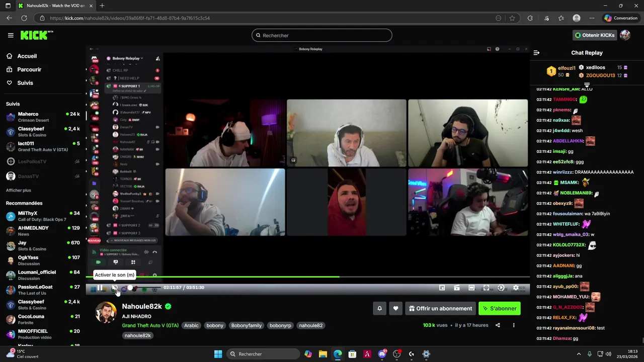Pause the video playback
The image size is (644, 362).
point(100,288)
